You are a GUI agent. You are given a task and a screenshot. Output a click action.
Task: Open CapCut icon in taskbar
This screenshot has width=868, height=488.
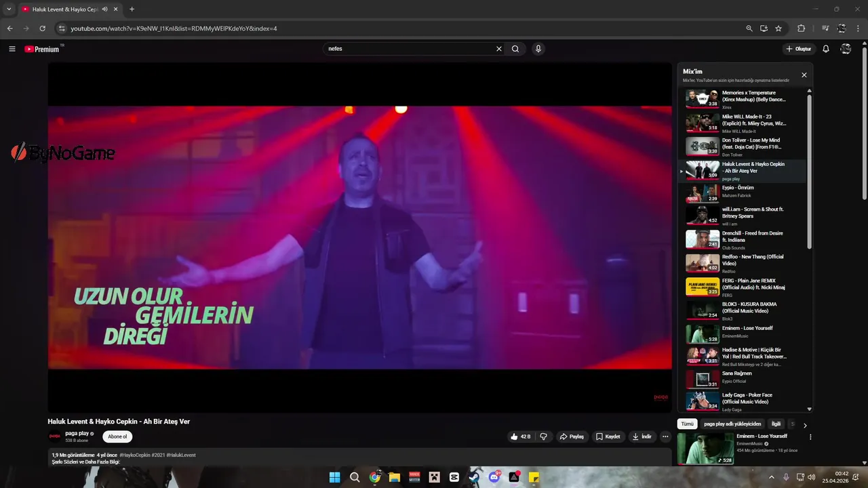point(454,477)
